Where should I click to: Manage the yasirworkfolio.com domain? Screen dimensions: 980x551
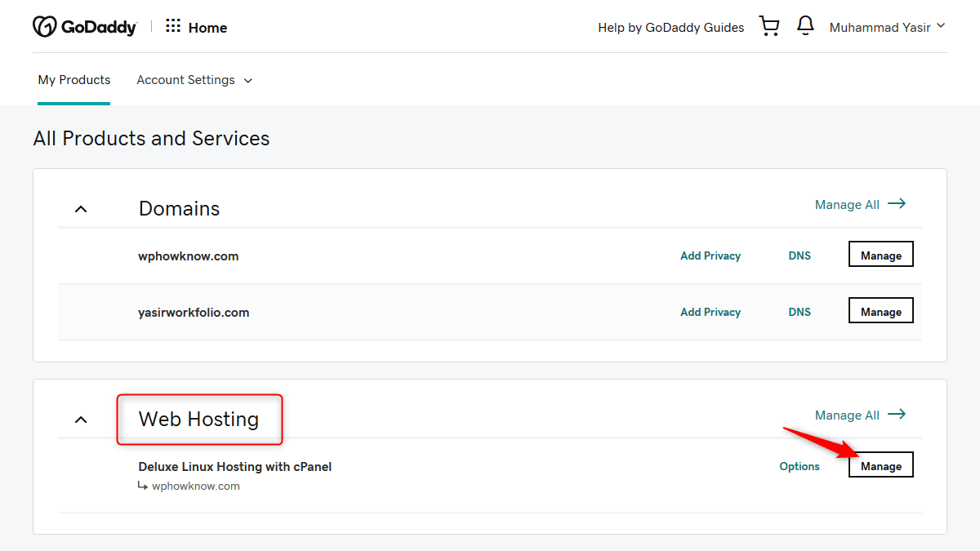881,311
